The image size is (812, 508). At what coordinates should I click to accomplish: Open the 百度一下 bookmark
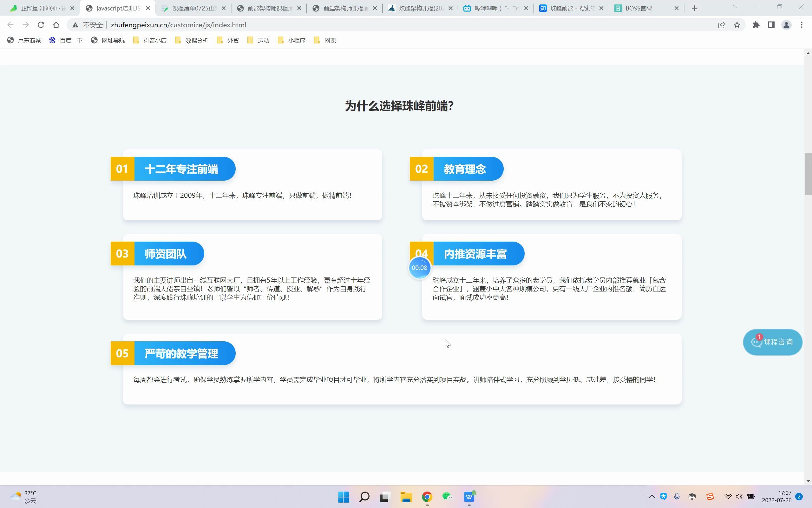click(x=66, y=40)
